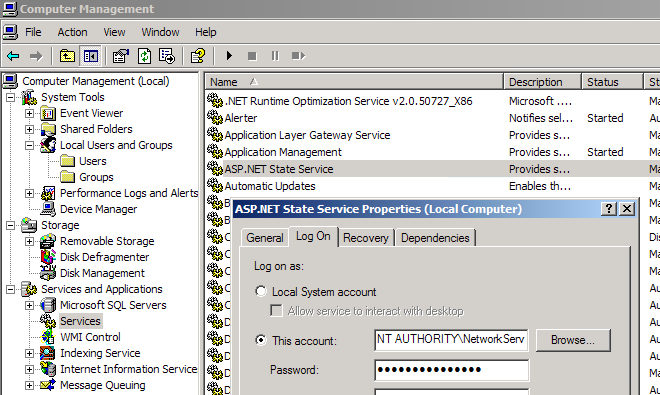Switch to the Recovery tab

click(x=366, y=238)
